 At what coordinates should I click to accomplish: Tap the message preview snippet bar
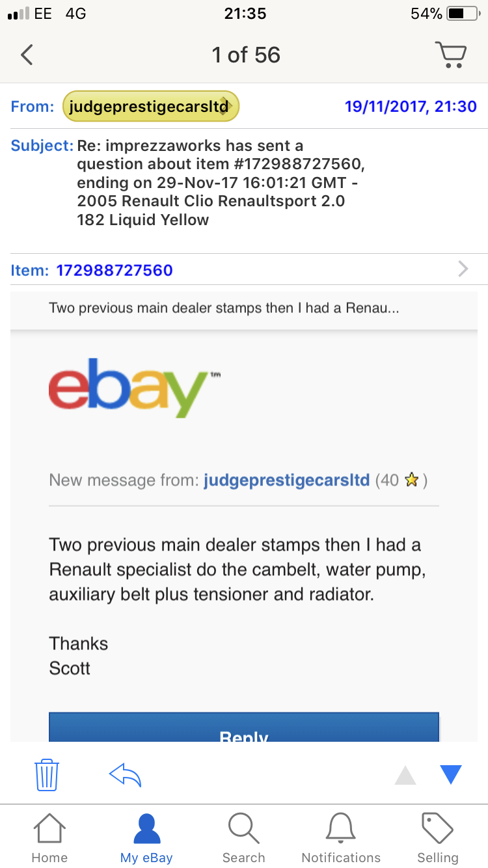click(224, 308)
